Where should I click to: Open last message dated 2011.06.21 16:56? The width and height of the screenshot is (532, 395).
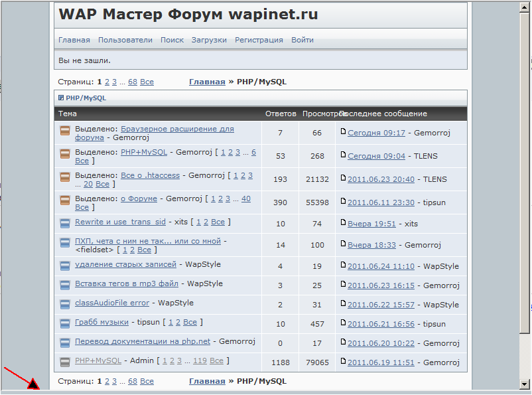coord(381,325)
